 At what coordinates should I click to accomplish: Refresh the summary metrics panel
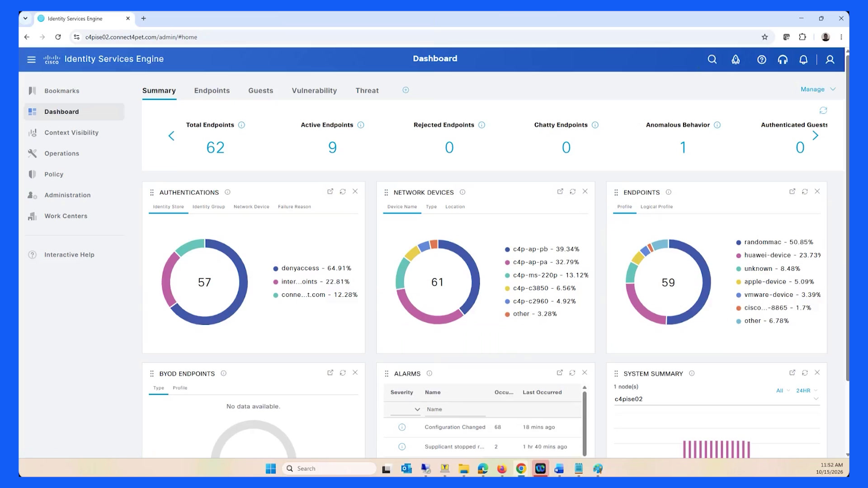pos(823,110)
